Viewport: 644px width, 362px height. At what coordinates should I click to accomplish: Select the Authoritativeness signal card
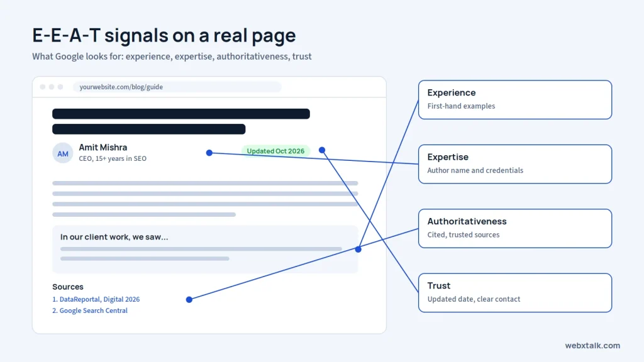515,229
